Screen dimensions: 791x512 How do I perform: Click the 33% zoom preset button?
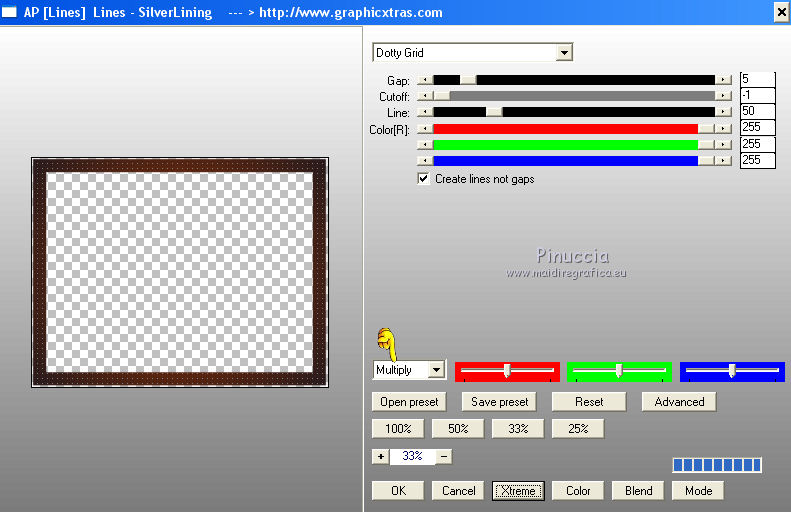tap(518, 429)
